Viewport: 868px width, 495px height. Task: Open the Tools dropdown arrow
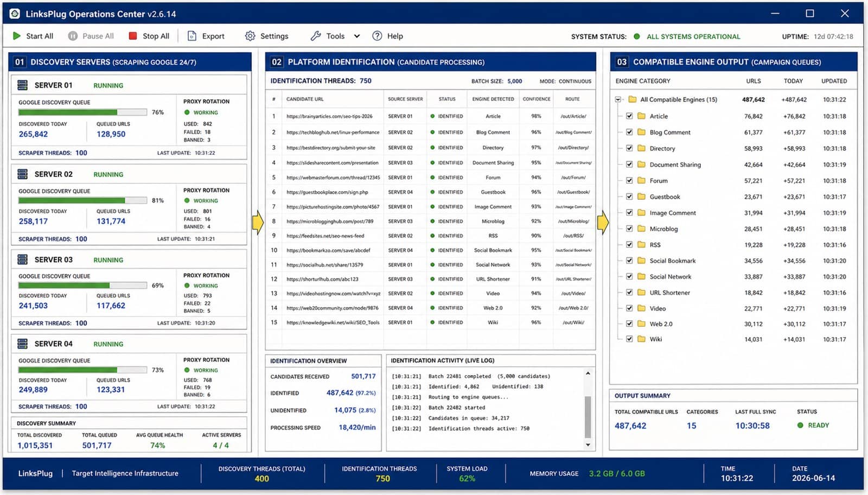[x=357, y=36]
